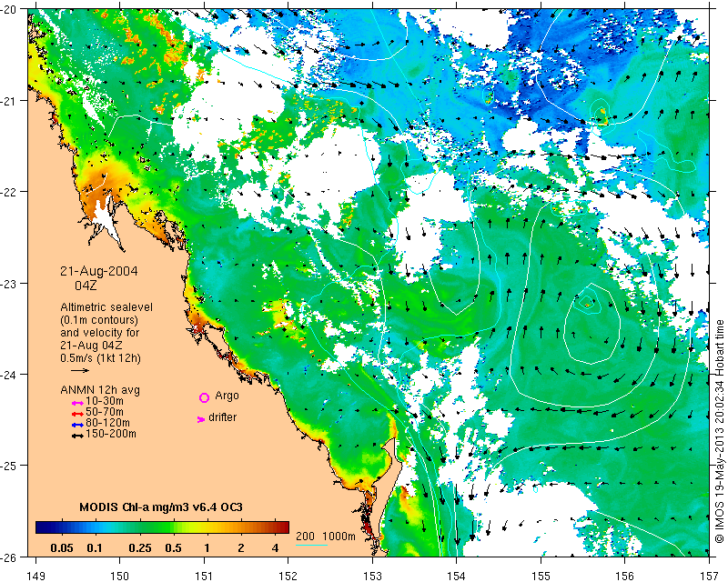Click the date text 21-Aug-2004
The width and height of the screenshot is (728, 582).
[x=99, y=271]
